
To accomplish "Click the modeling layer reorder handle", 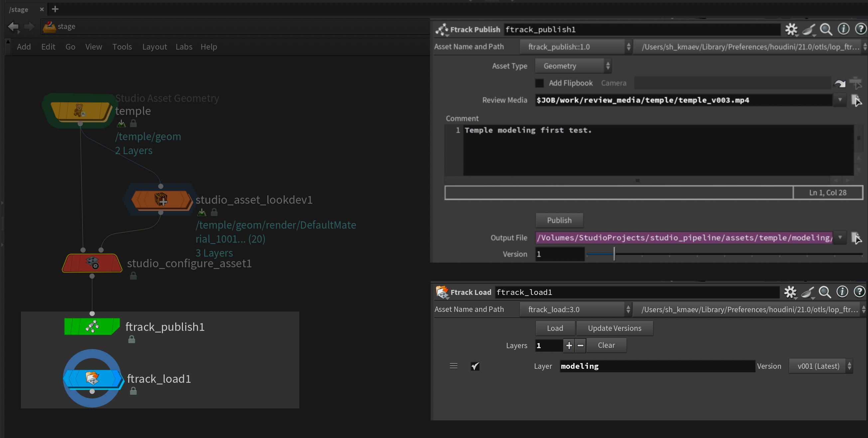I will (453, 366).
